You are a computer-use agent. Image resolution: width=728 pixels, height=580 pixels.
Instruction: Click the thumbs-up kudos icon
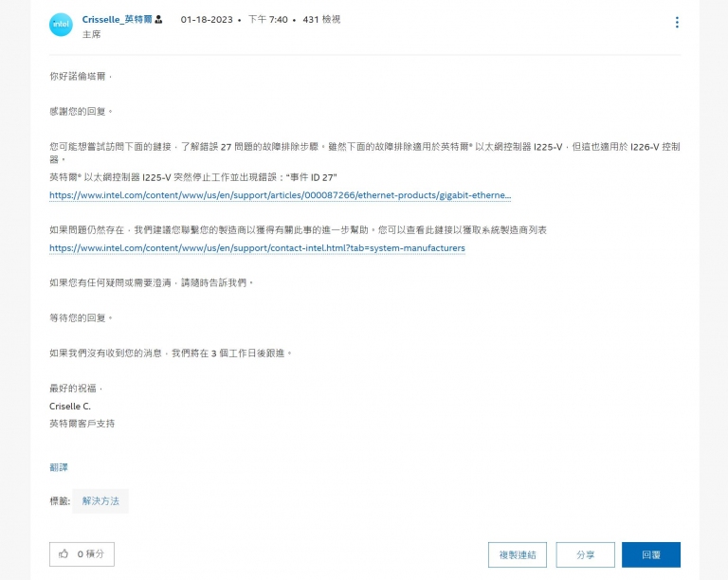pyautogui.click(x=64, y=553)
